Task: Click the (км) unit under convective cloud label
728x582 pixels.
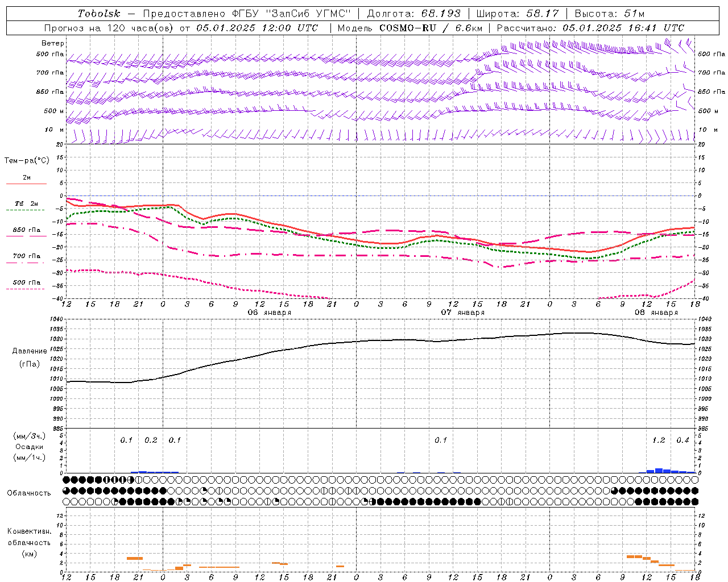Action: tap(29, 554)
